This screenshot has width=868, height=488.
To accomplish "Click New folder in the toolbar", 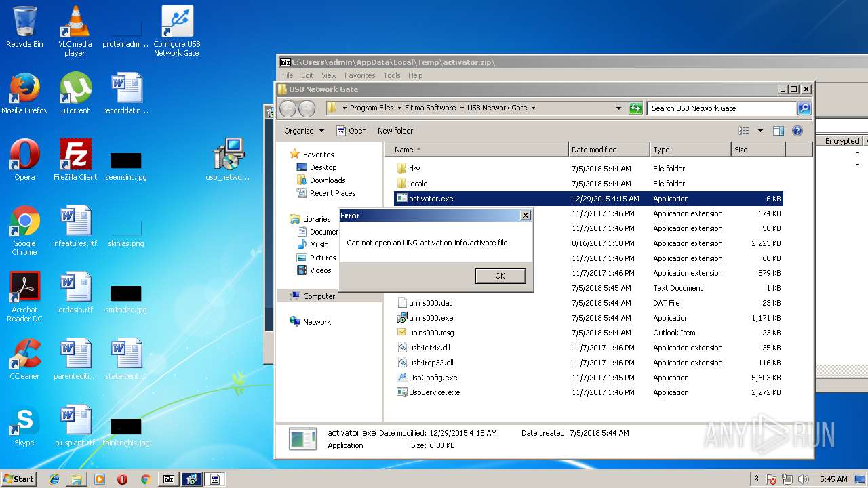I will [x=395, y=131].
